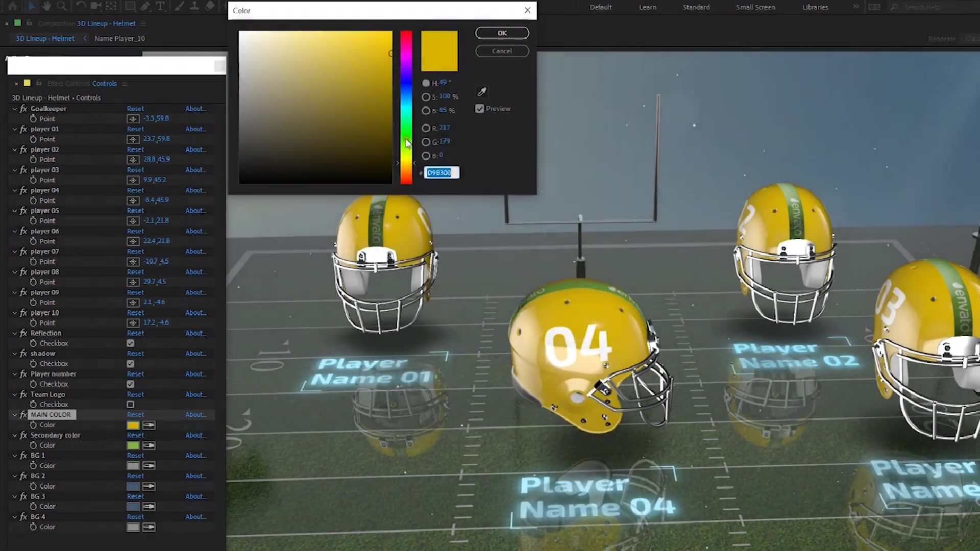Select the Hand tool

pos(46,6)
